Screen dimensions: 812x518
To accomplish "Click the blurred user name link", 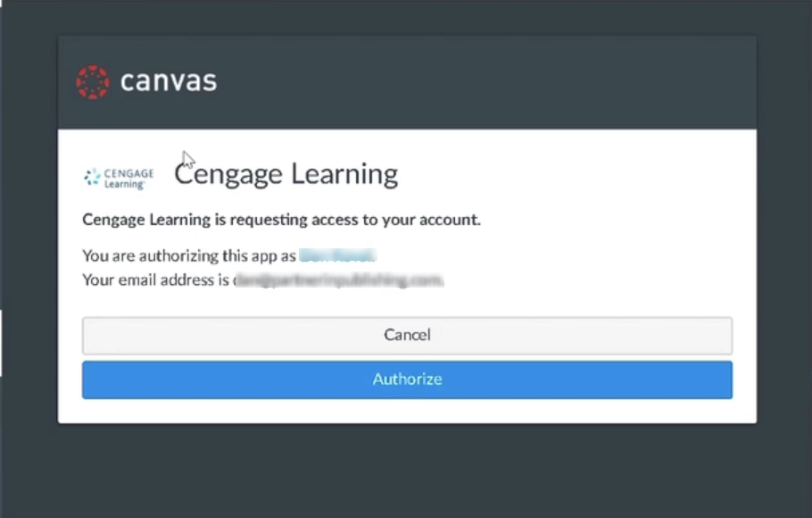I will (337, 255).
